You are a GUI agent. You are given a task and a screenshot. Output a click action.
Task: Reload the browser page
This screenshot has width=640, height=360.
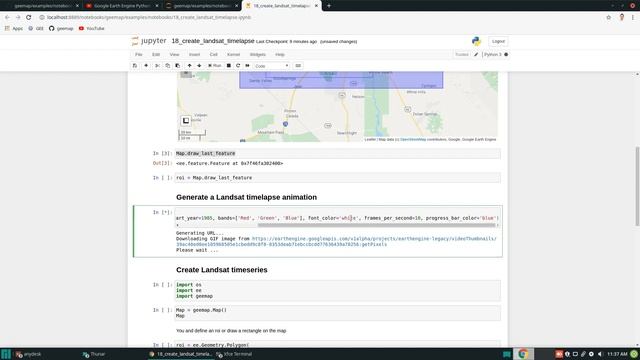point(29,17)
